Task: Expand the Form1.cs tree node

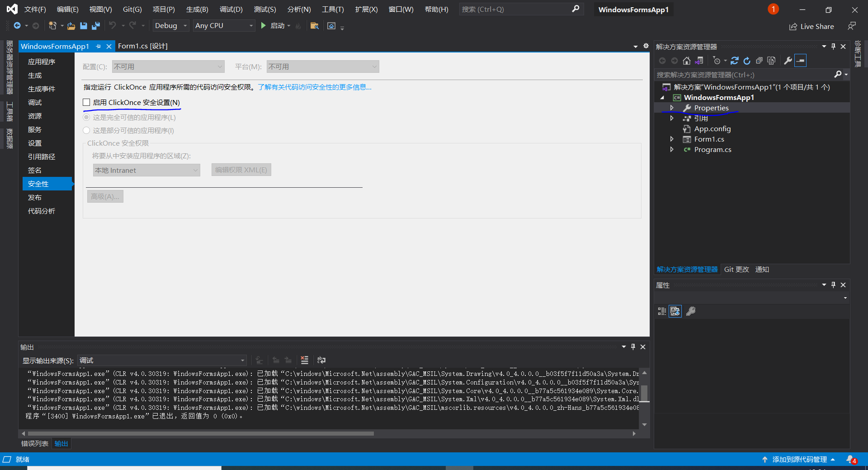Action: click(x=672, y=139)
